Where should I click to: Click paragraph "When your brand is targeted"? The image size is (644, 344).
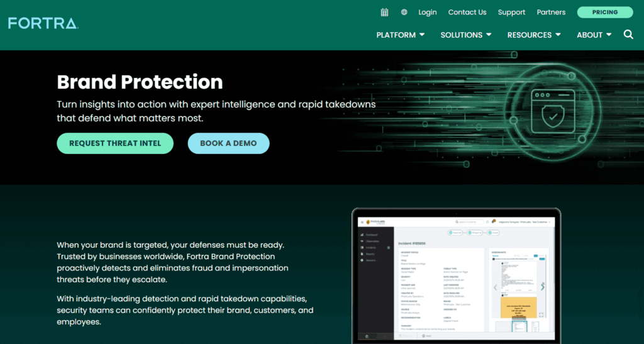coord(172,262)
